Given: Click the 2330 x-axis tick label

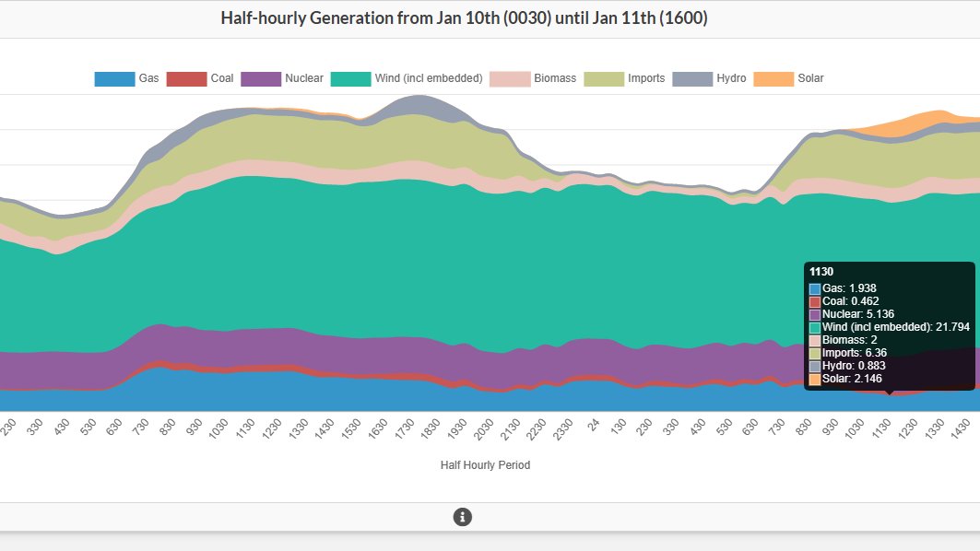Looking at the screenshot, I should click(x=562, y=428).
